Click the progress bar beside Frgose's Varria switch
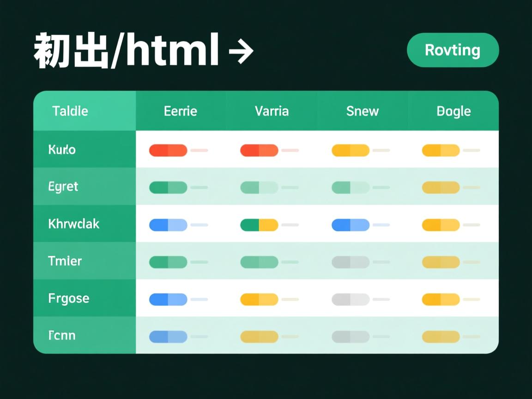This screenshot has width=532, height=399. click(291, 299)
